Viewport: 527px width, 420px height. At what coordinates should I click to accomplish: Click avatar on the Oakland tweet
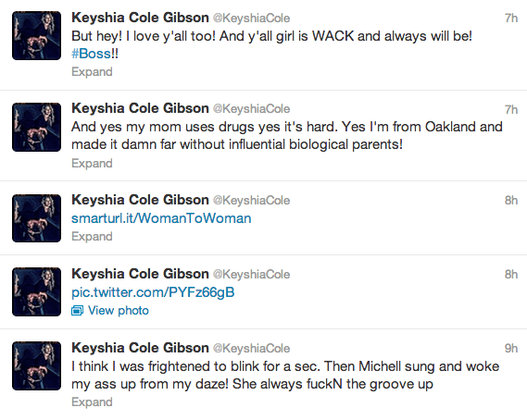(37, 127)
